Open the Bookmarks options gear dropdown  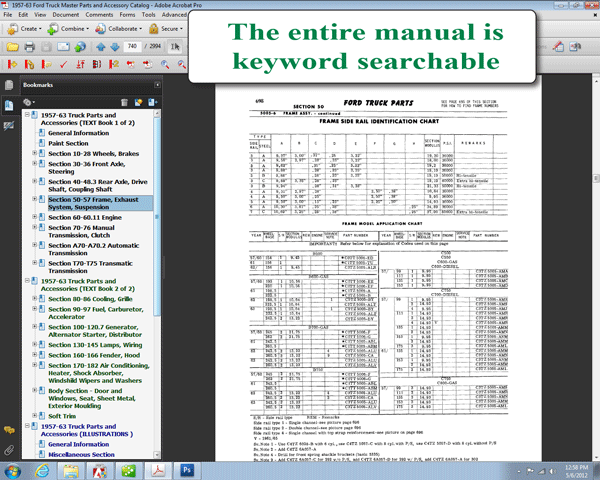pos(29,102)
